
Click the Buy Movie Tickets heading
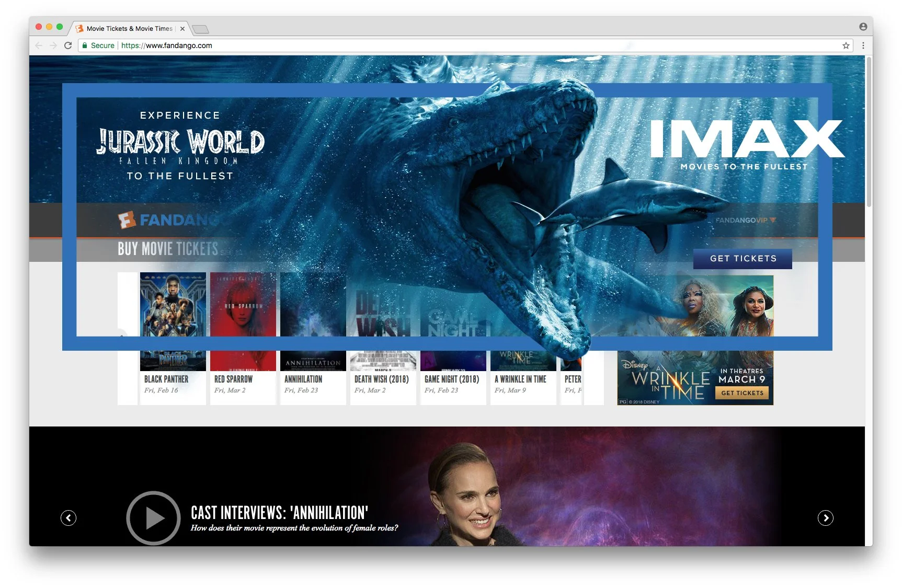coord(168,249)
